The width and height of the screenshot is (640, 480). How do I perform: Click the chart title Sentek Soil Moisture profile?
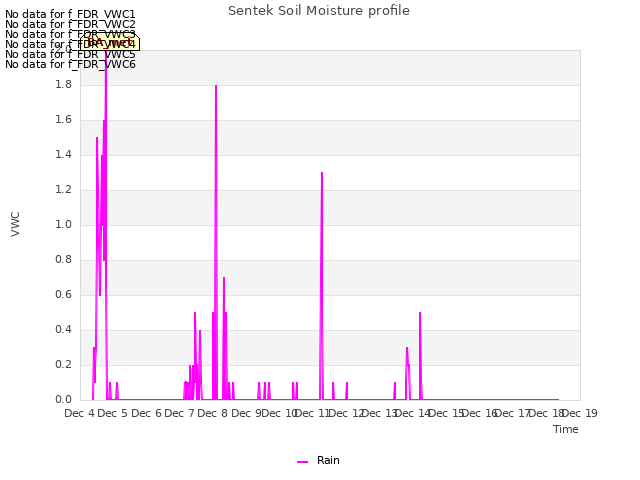pyautogui.click(x=319, y=11)
